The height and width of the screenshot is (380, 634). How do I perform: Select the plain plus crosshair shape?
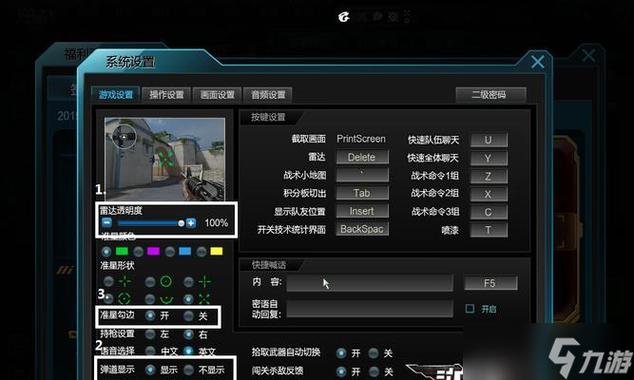point(205,281)
